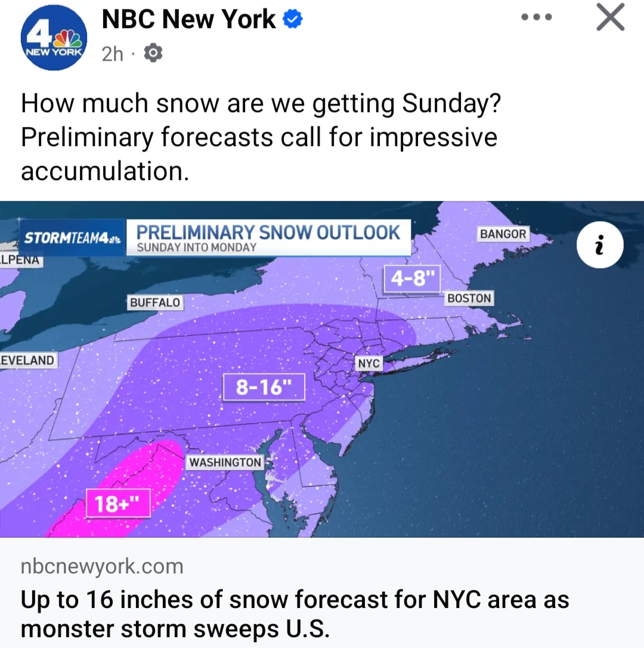Screen dimensions: 644x648
Task: Click the NYC city label on the map
Action: pyautogui.click(x=369, y=363)
